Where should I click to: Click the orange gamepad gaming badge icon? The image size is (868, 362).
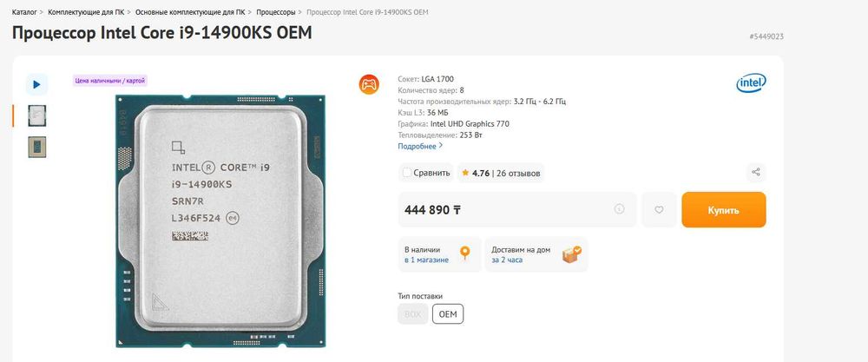click(x=369, y=84)
